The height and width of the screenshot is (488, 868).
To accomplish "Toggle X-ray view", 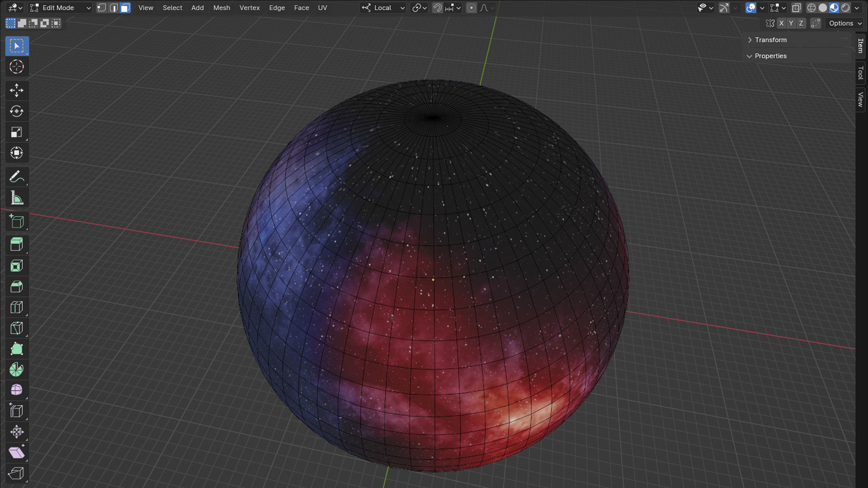I will click(x=797, y=8).
